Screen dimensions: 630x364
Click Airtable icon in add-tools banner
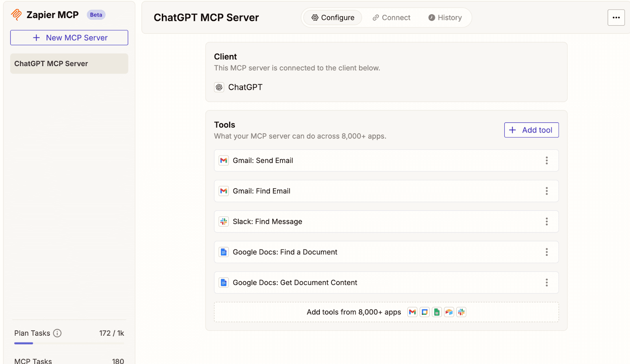click(449, 312)
